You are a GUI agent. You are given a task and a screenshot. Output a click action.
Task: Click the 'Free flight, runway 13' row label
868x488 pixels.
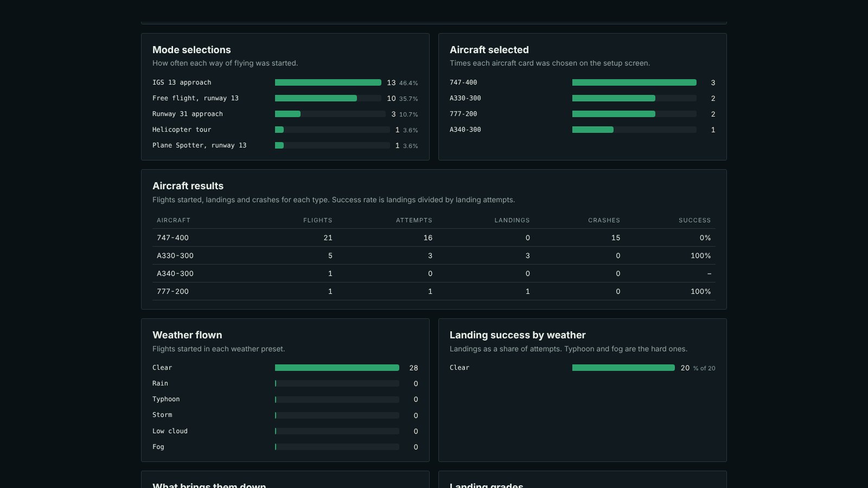195,98
